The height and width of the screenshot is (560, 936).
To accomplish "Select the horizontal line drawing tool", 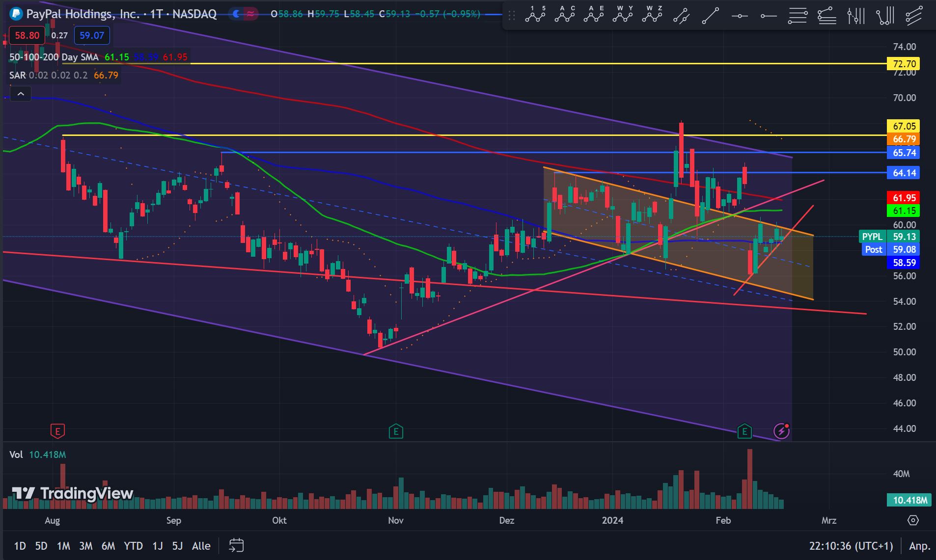I will pos(740,16).
